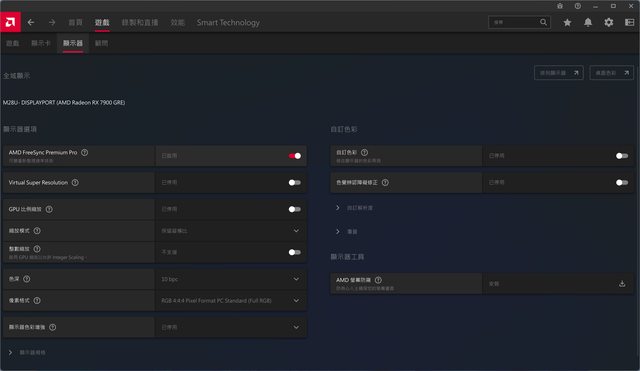Click help icon beside AMD FreeSync Premium Pro
The width and height of the screenshot is (640, 371).
(84, 152)
